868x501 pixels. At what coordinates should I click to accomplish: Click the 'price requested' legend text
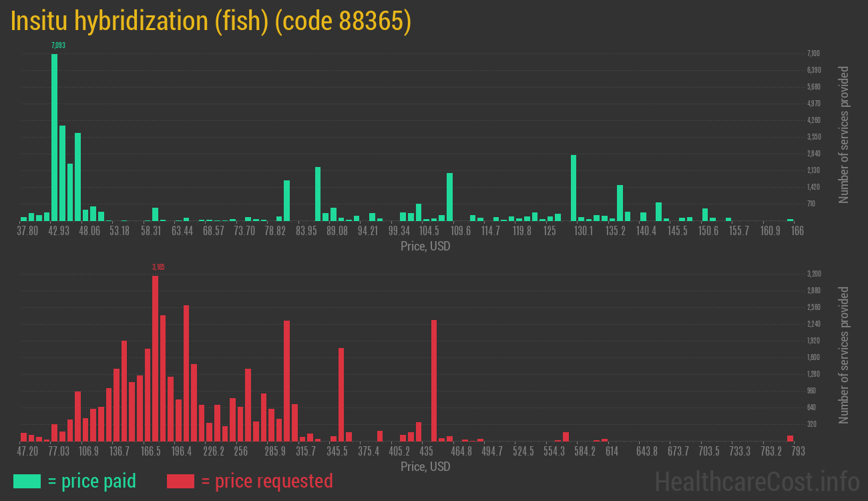click(266, 481)
